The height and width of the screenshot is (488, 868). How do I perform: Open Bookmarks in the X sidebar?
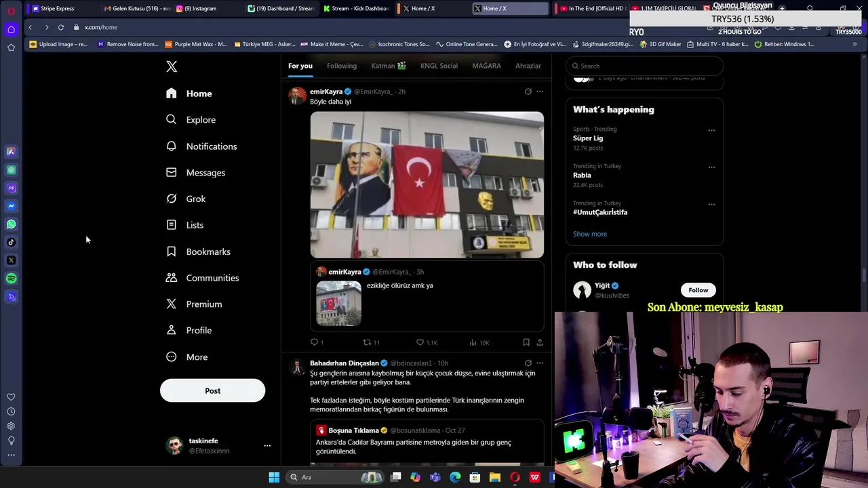pos(198,251)
